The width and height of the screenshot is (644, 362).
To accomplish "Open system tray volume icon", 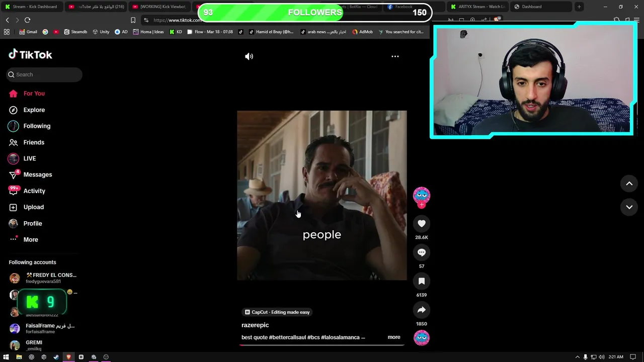I will point(601,357).
